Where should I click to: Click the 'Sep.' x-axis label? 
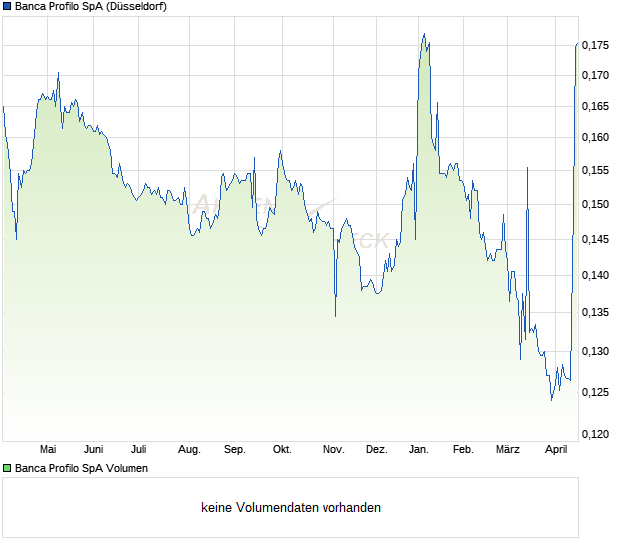coord(234,449)
